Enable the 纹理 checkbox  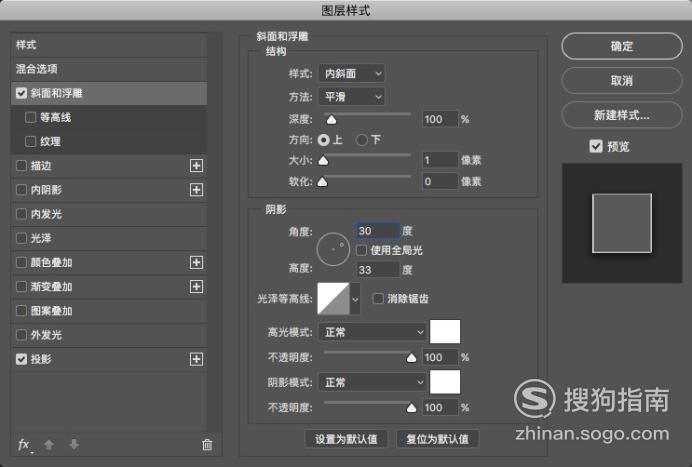30,142
